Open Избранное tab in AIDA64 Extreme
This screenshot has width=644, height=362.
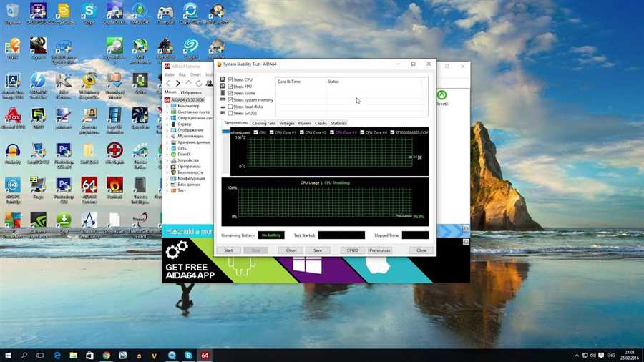[191, 93]
